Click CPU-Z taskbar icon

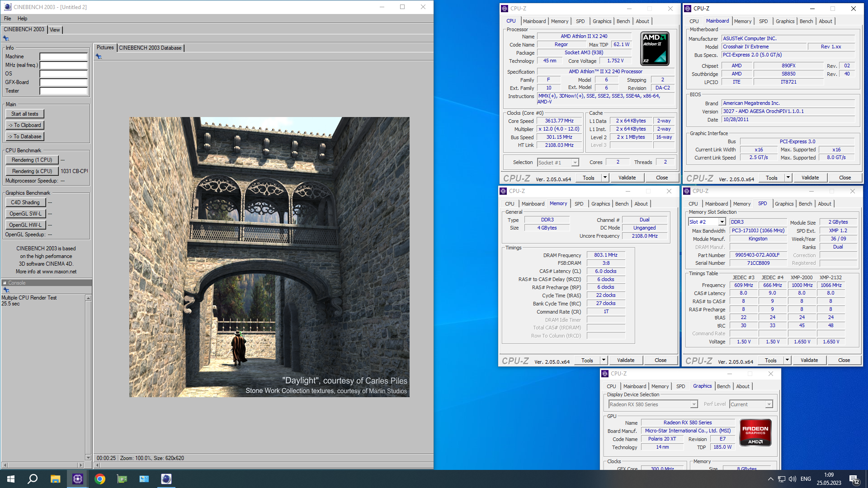[x=78, y=479]
